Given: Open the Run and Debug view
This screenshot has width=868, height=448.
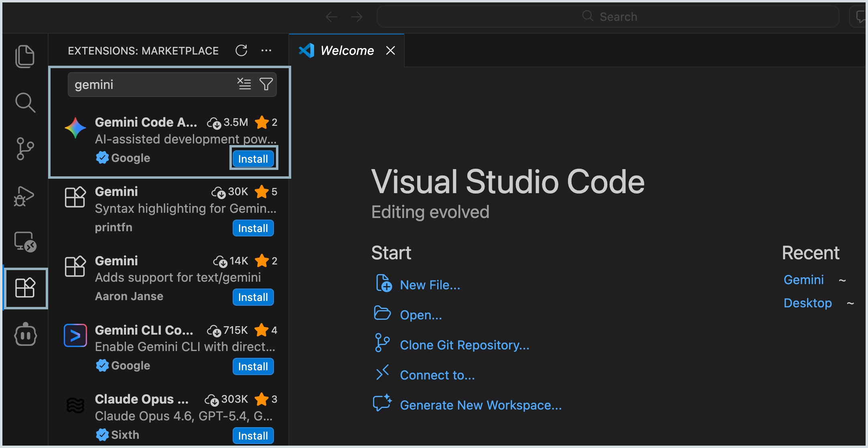Looking at the screenshot, I should [x=24, y=196].
